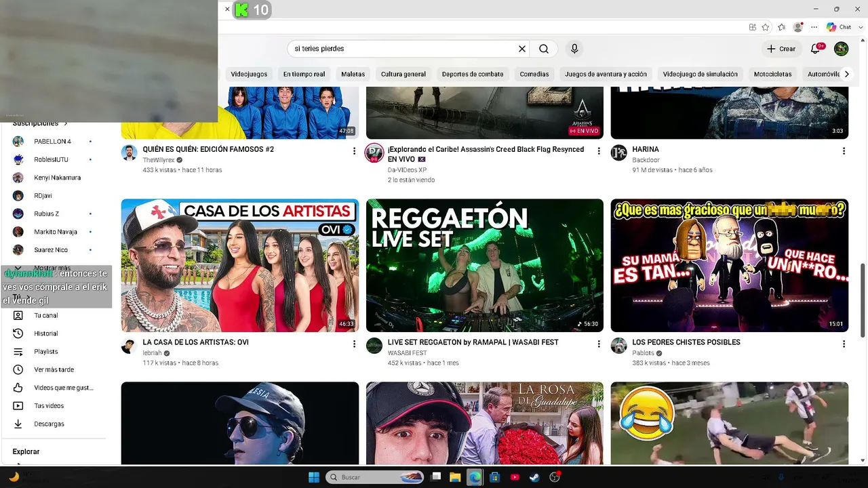Viewport: 868px width, 488px height.
Task: Show more category chips with right arrow
Action: point(846,74)
